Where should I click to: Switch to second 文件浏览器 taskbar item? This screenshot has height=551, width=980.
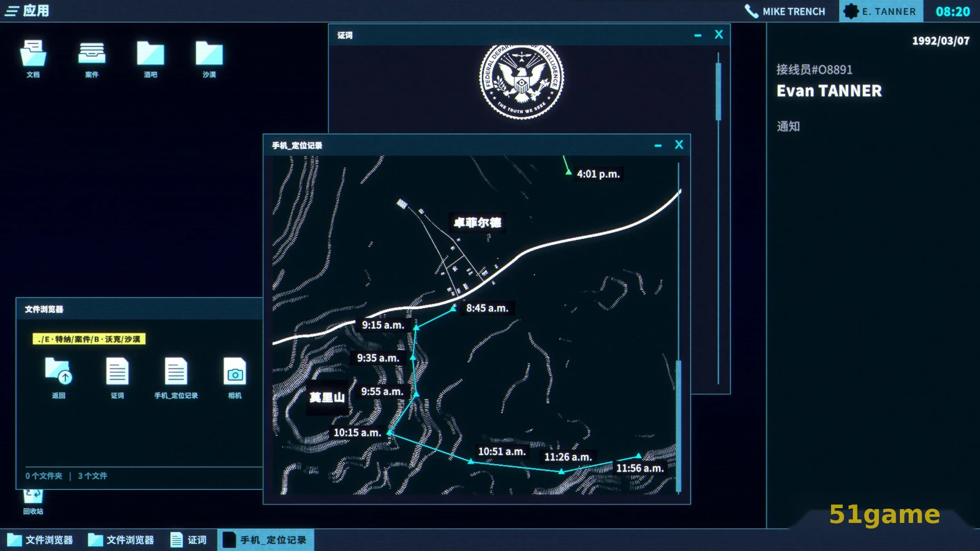tap(121, 540)
